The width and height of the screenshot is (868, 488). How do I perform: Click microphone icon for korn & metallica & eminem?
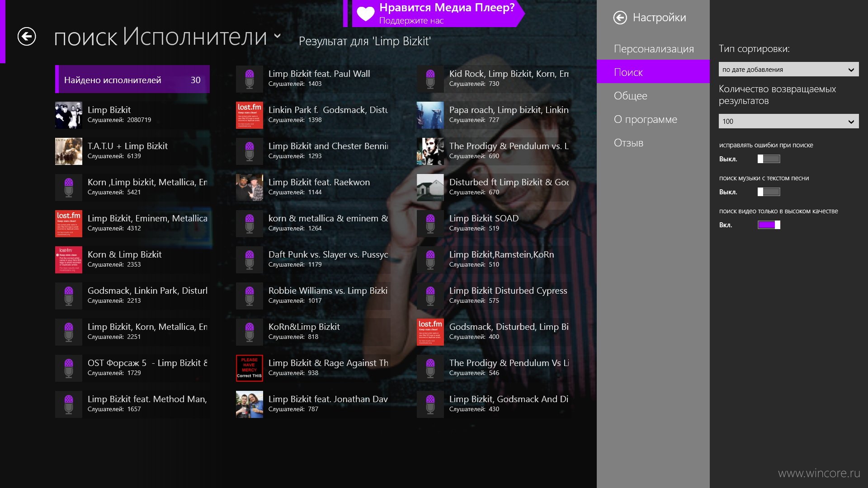tap(250, 224)
